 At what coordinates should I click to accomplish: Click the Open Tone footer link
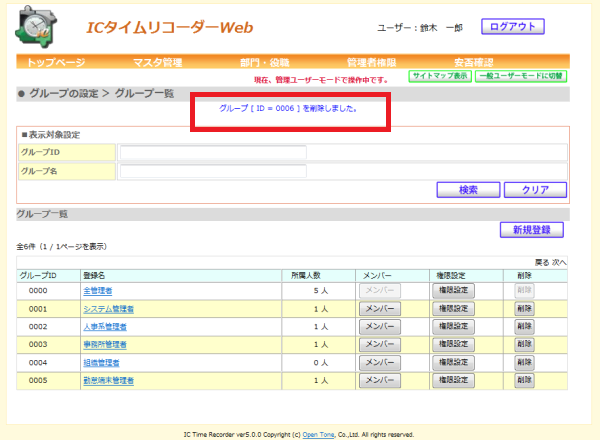[x=318, y=435]
